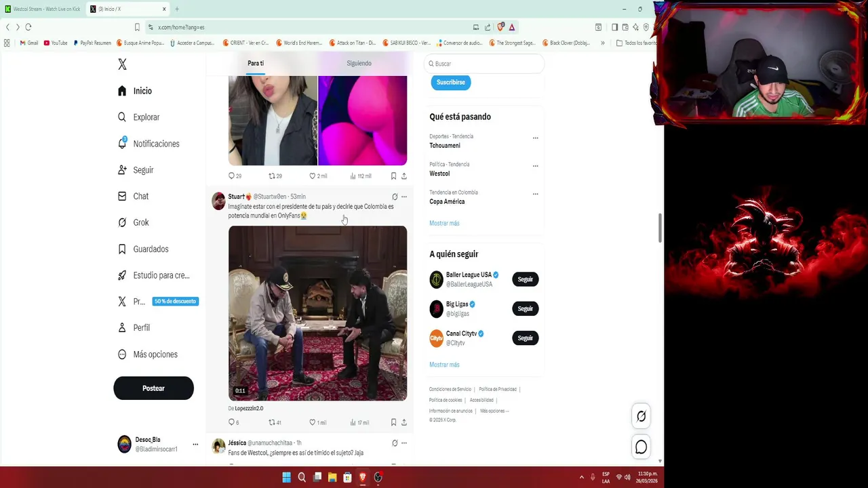Open the Tchouameni trending topic
868x488 pixels.
[445, 146]
